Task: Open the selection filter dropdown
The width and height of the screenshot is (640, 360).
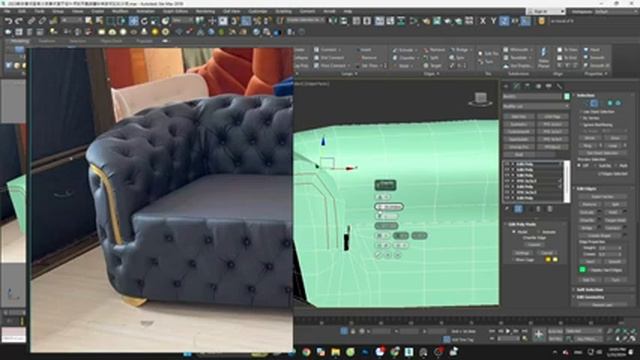Action: (72, 20)
